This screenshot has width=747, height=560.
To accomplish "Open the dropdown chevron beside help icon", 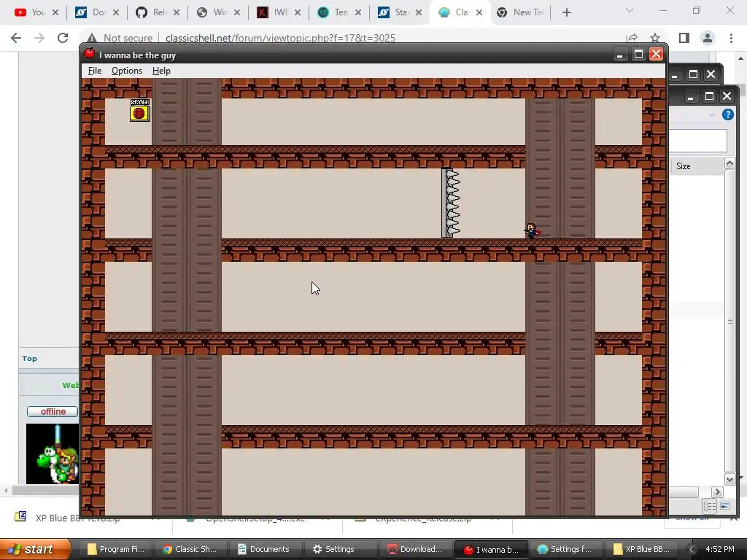I will point(712,114).
